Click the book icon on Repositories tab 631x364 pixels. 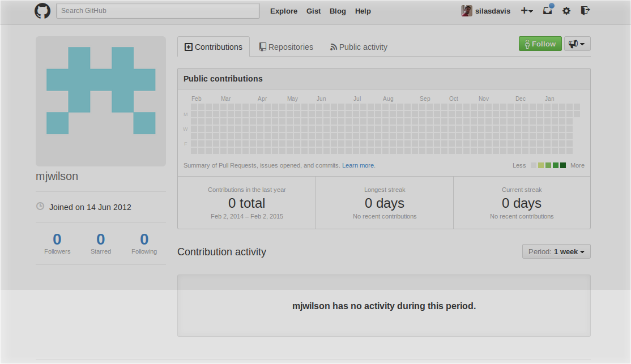pos(262,46)
